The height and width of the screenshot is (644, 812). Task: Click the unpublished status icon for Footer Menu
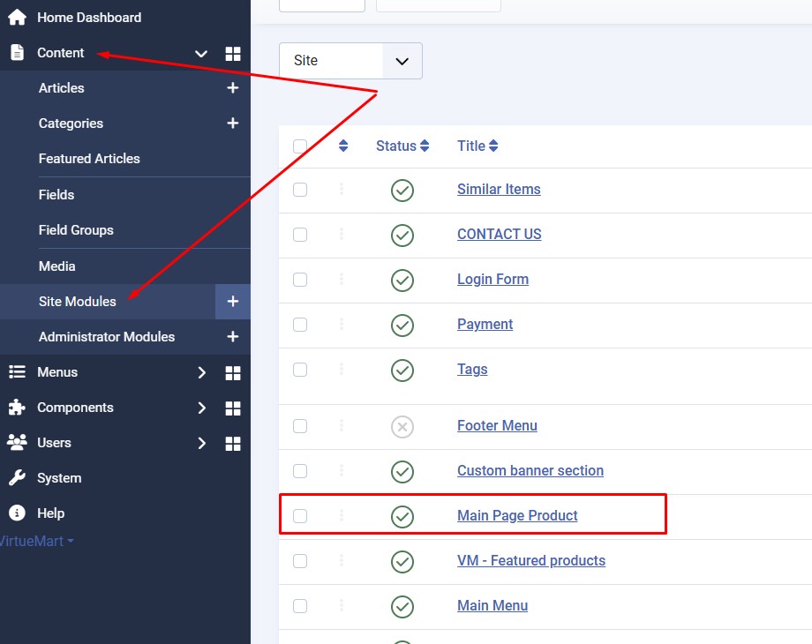(402, 426)
